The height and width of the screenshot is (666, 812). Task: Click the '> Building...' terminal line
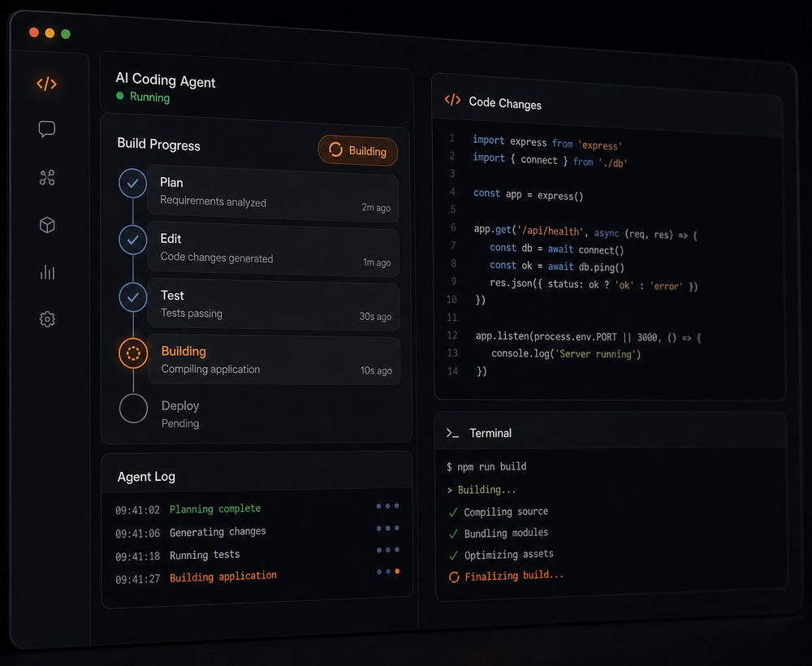482,490
